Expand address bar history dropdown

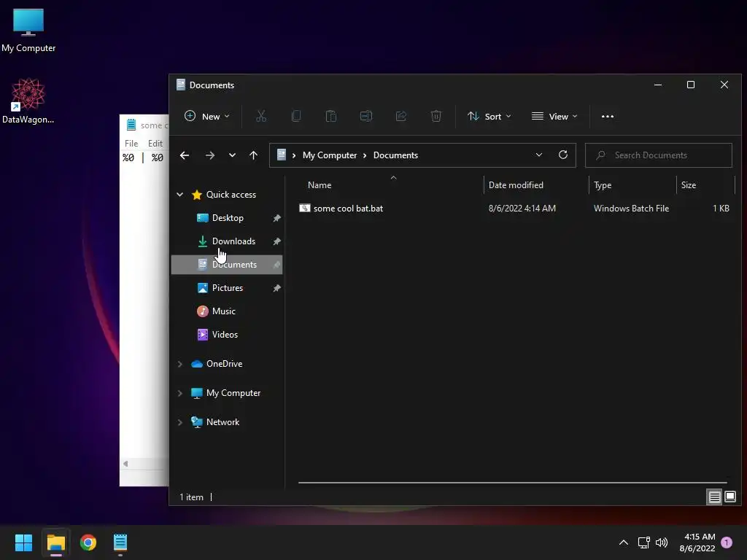point(539,155)
